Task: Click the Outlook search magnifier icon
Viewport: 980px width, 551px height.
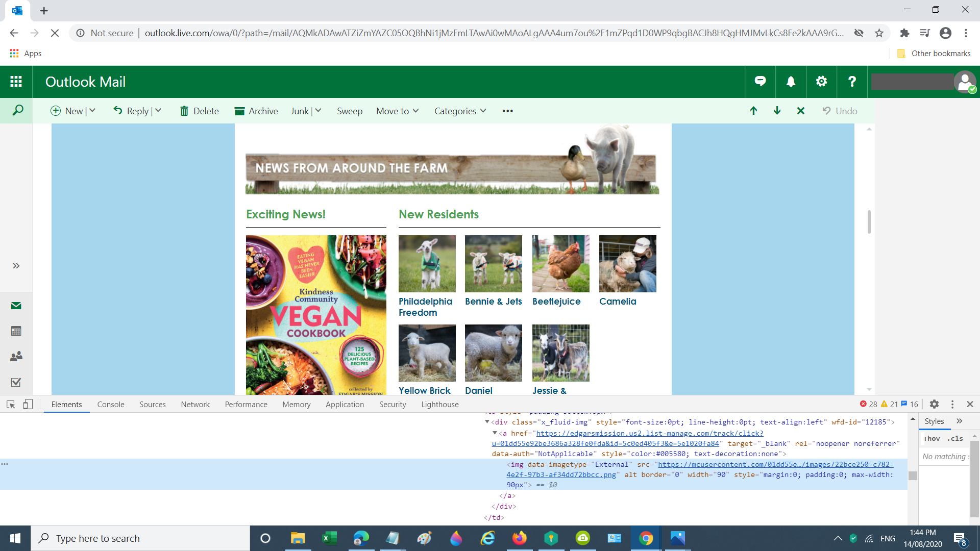Action: click(17, 110)
